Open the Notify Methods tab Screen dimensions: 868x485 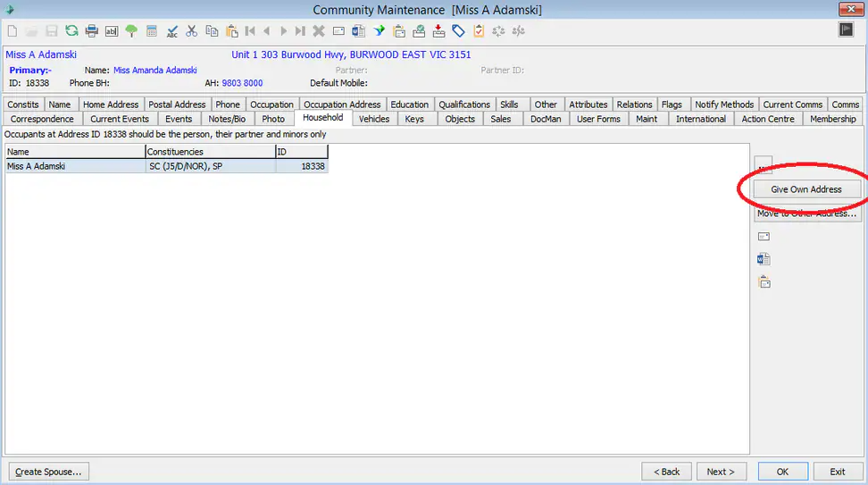[x=724, y=105]
